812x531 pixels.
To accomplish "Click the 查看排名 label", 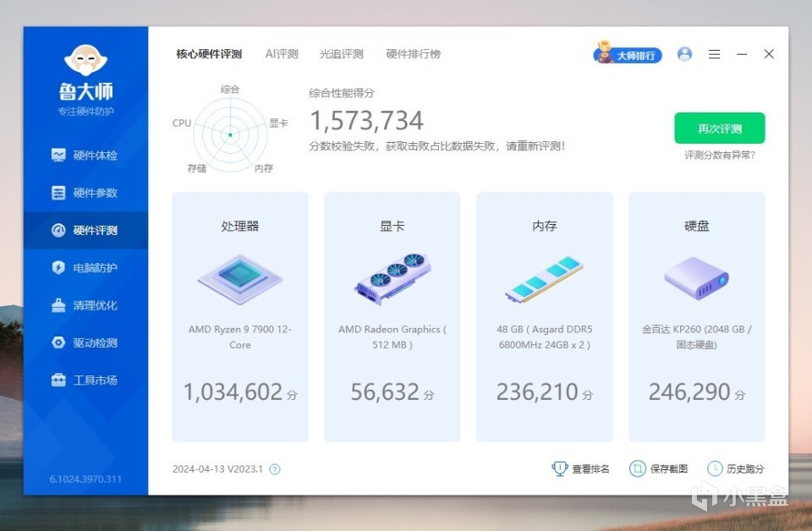I will [590, 469].
